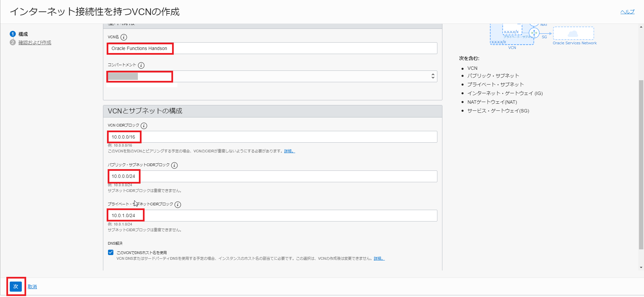Select the 構成 step label
This screenshot has height=297, width=644.
click(x=23, y=34)
